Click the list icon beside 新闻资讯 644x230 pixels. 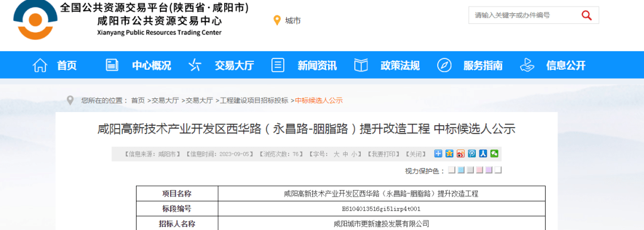[x=278, y=65]
